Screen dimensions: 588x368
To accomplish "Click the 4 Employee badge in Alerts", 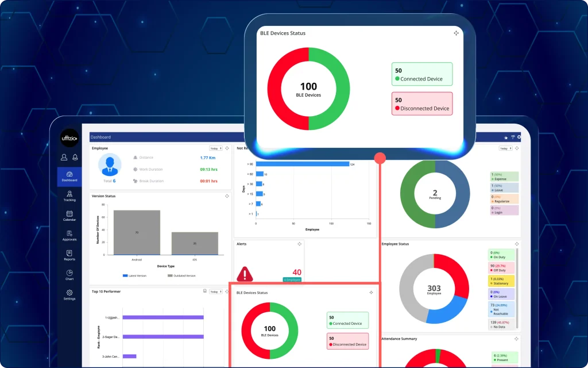I will 292,280.
